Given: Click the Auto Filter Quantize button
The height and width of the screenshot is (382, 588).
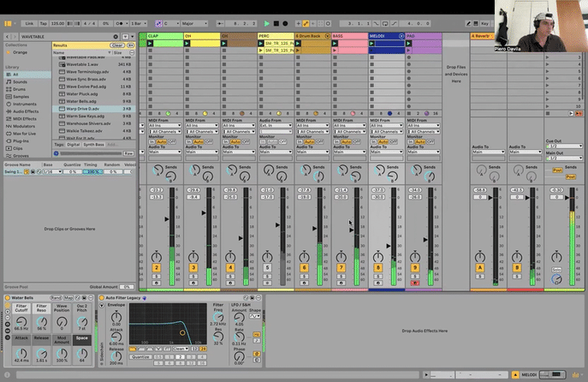Looking at the screenshot, I should coord(140,357).
